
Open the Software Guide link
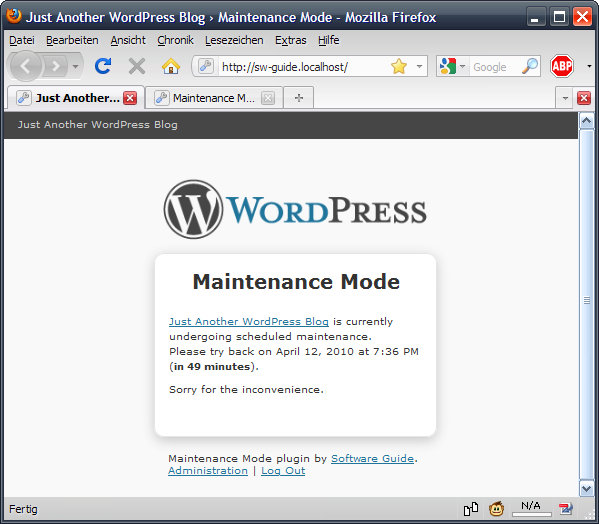372,458
